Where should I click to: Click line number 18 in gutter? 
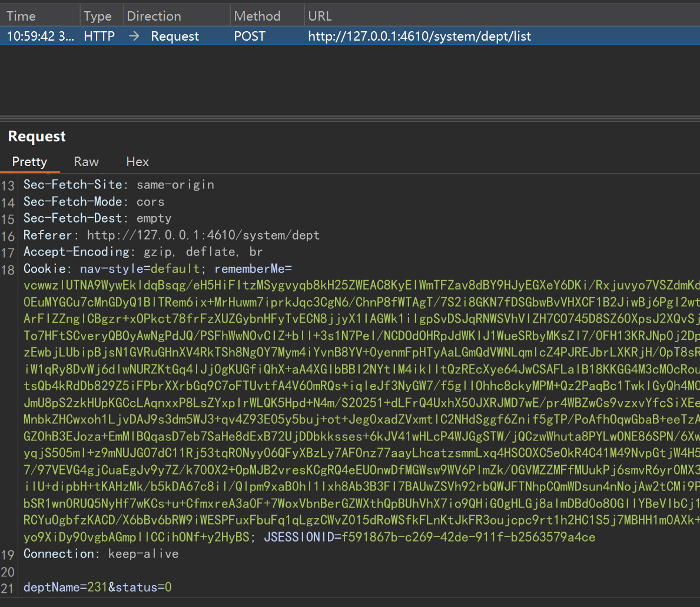pyautogui.click(x=8, y=270)
